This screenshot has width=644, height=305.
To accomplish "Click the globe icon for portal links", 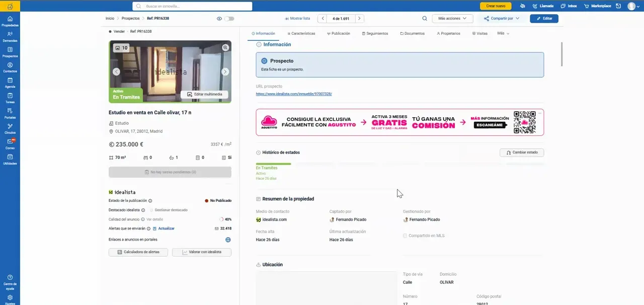I will 228,240.
